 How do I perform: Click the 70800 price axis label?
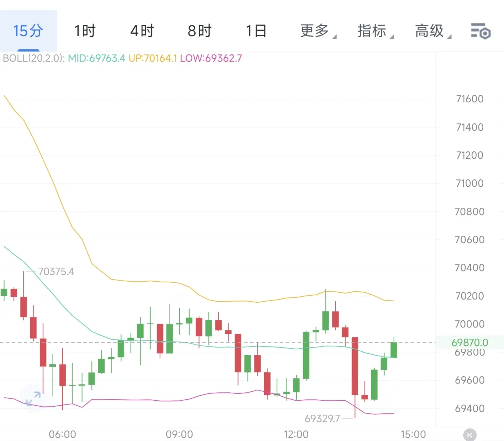pyautogui.click(x=470, y=212)
